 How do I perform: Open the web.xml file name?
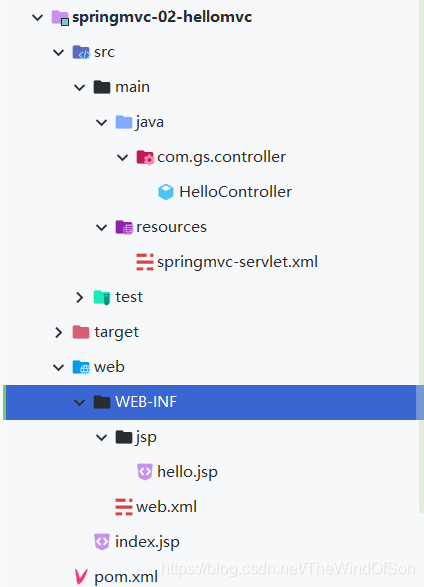tap(167, 507)
